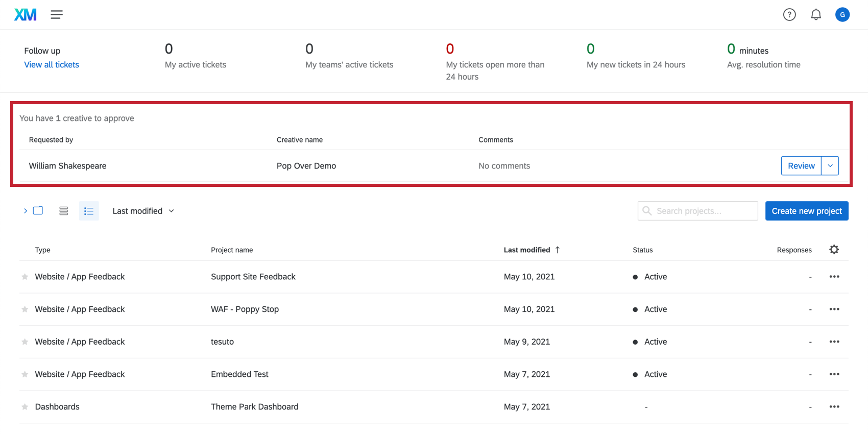Star the Embedded Test project
This screenshot has width=868, height=434.
point(25,374)
